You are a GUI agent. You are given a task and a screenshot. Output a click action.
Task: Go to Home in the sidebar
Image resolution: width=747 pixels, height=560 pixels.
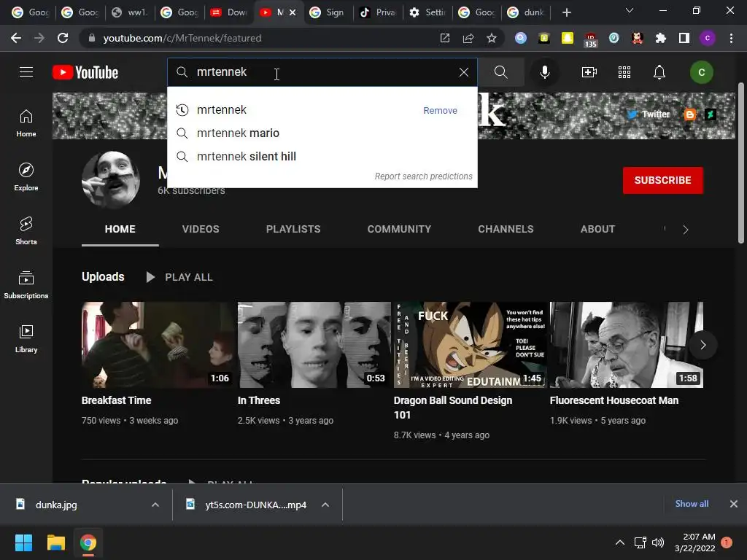[x=26, y=123]
